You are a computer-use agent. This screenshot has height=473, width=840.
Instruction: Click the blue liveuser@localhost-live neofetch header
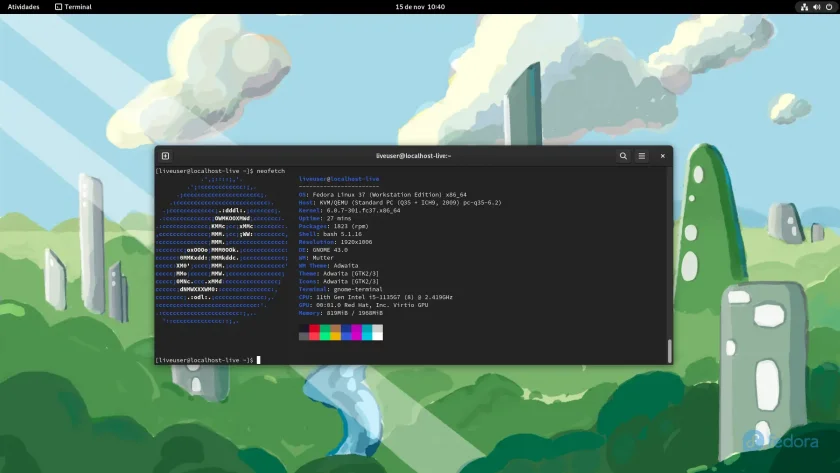click(339, 179)
